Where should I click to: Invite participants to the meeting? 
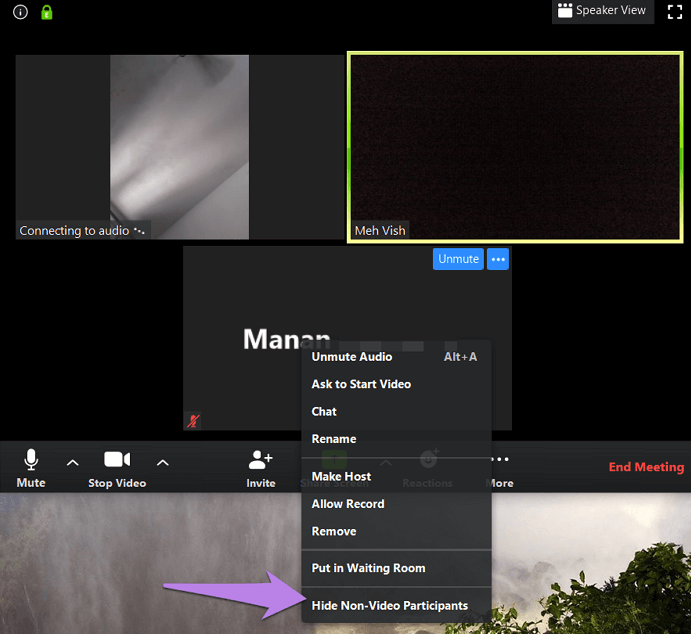[x=260, y=468]
